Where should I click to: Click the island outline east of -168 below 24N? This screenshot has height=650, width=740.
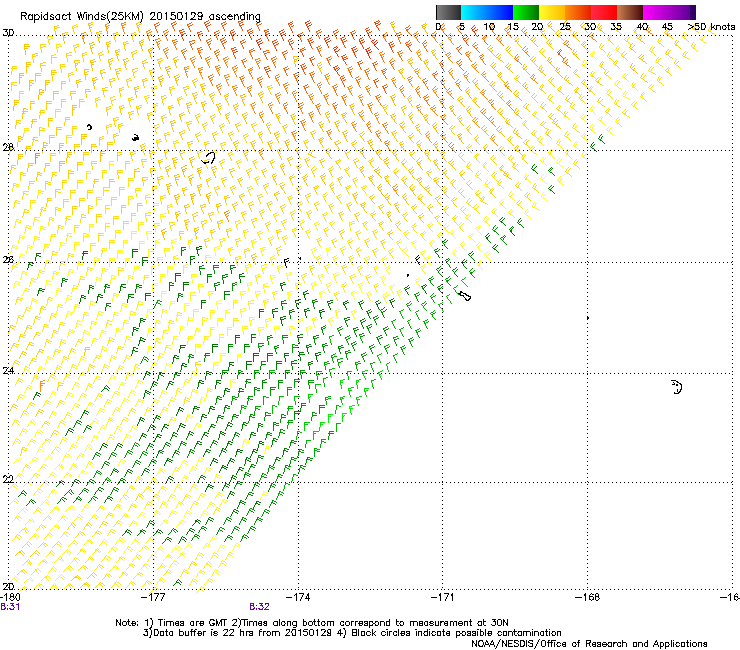coord(676,387)
